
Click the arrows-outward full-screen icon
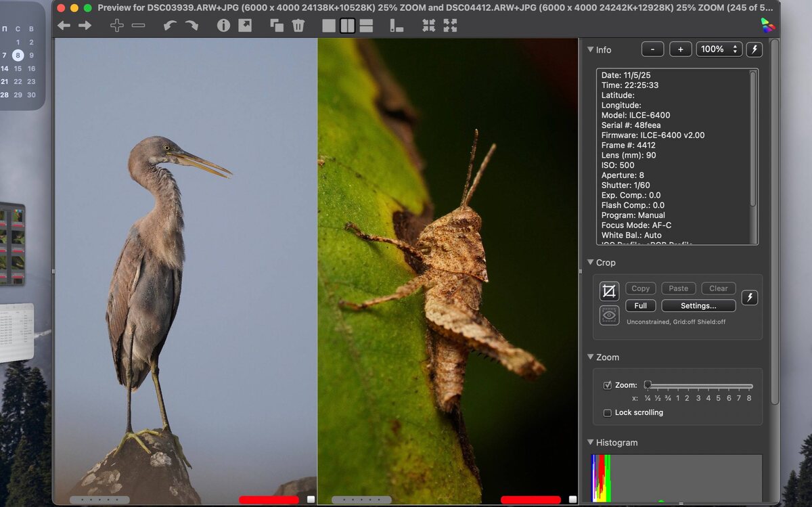(450, 26)
